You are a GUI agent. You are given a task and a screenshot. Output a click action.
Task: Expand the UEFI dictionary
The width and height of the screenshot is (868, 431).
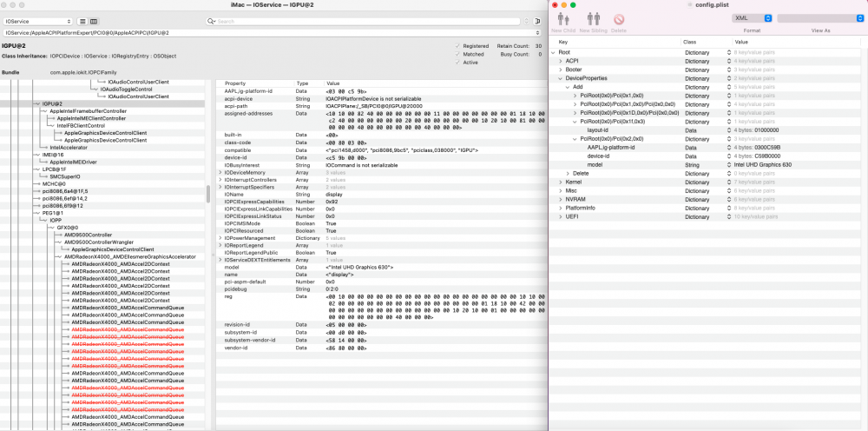click(561, 216)
